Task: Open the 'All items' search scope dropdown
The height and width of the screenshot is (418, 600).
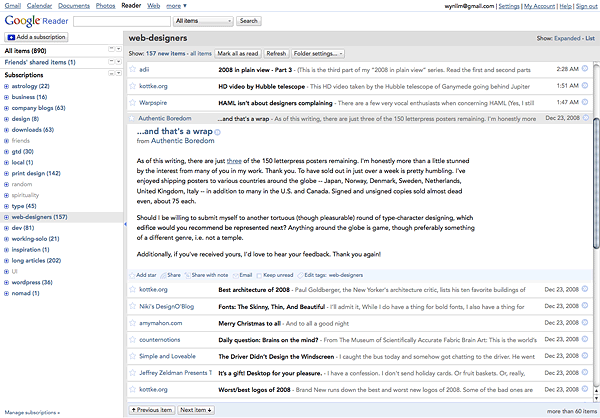Action: (x=203, y=20)
